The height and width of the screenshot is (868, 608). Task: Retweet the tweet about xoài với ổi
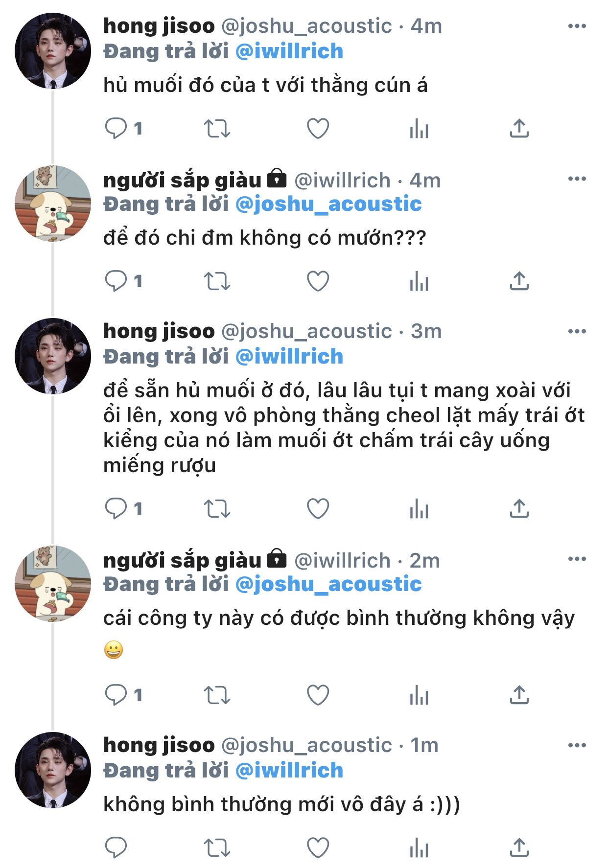pos(217,509)
